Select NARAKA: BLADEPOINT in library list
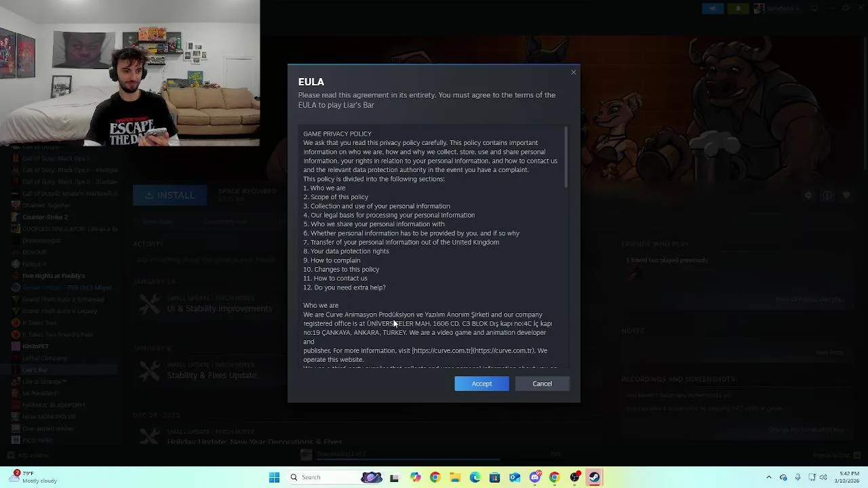Image resolution: width=868 pixels, height=488 pixels. pyautogui.click(x=54, y=405)
